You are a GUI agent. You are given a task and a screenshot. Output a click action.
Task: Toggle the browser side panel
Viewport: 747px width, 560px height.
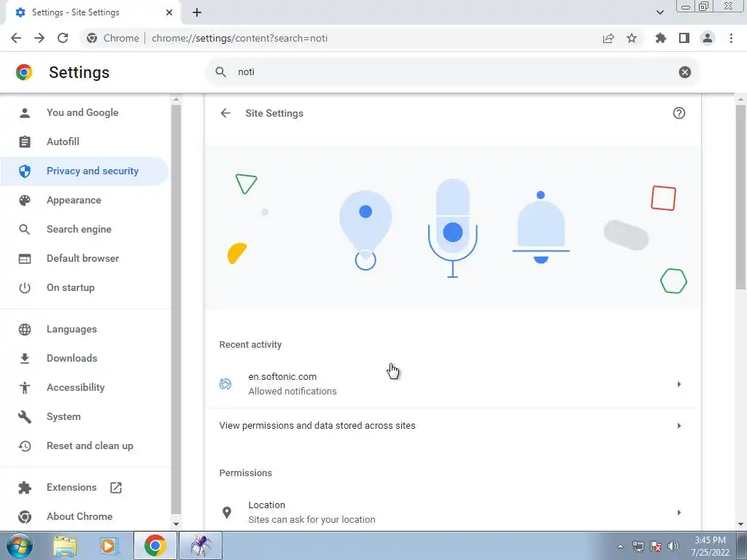(x=684, y=38)
